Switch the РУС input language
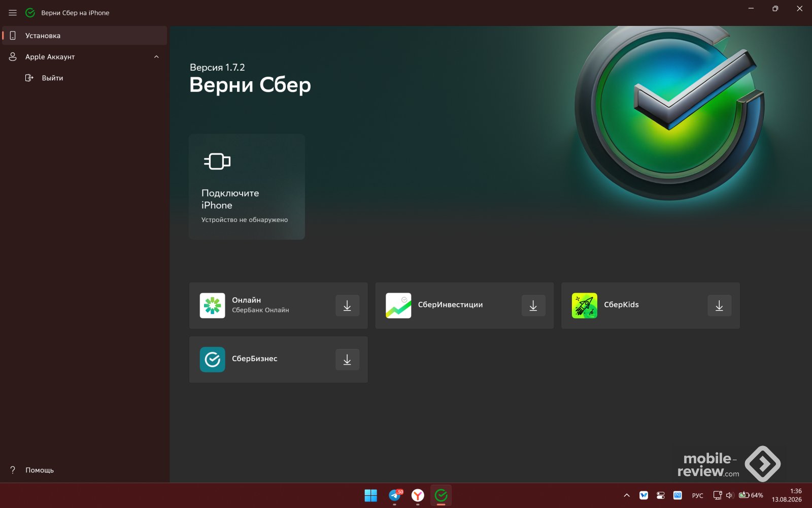This screenshot has height=508, width=812. [x=698, y=495]
